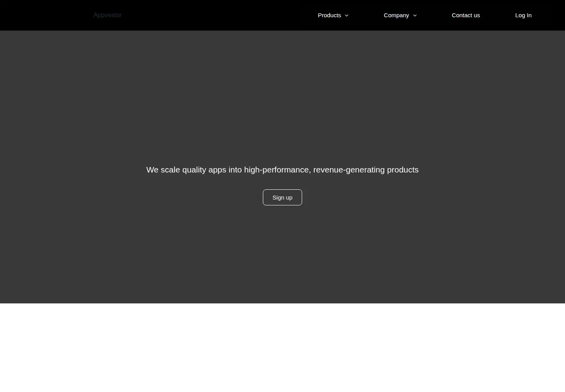Click Log In in the navigation bar
Image resolution: width=565 pixels, height=392 pixels.
pyautogui.click(x=523, y=15)
